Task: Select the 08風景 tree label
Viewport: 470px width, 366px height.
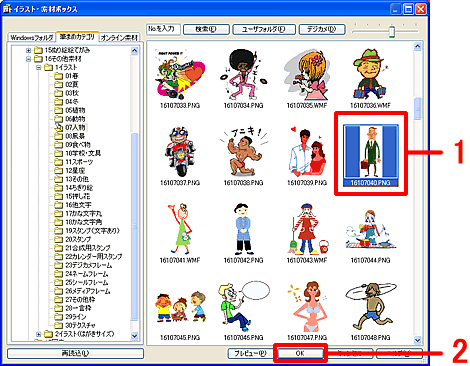Action: pos(75,136)
